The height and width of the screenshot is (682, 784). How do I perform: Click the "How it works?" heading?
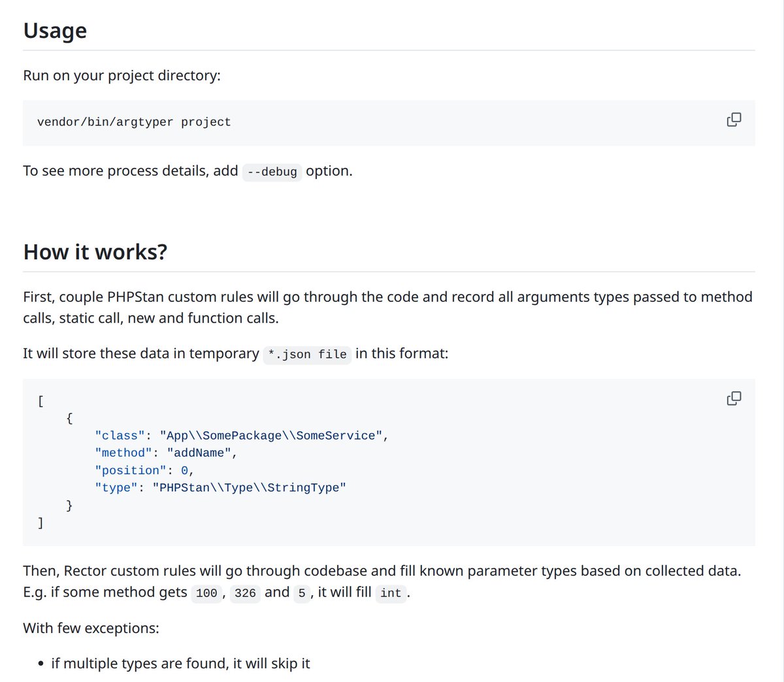(95, 252)
